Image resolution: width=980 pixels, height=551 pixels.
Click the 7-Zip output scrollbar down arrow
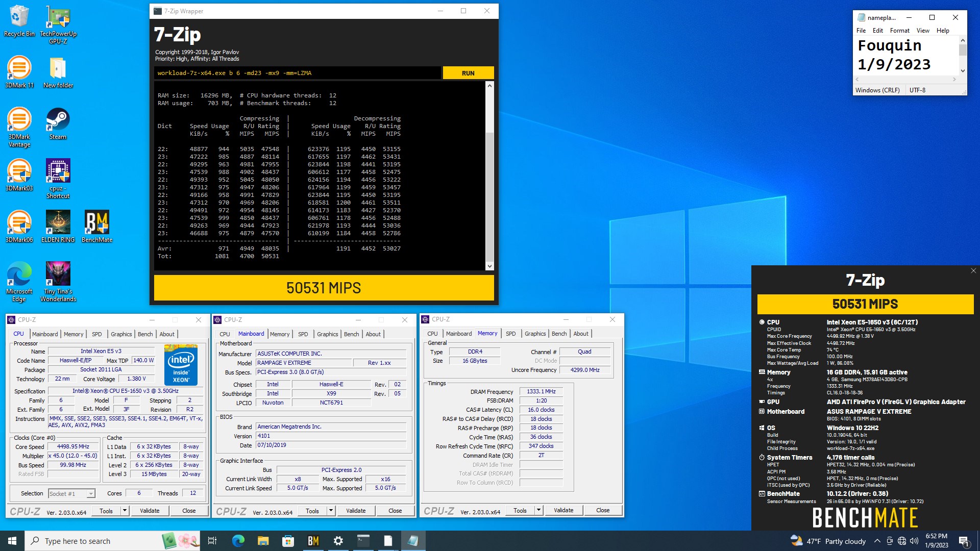489,266
